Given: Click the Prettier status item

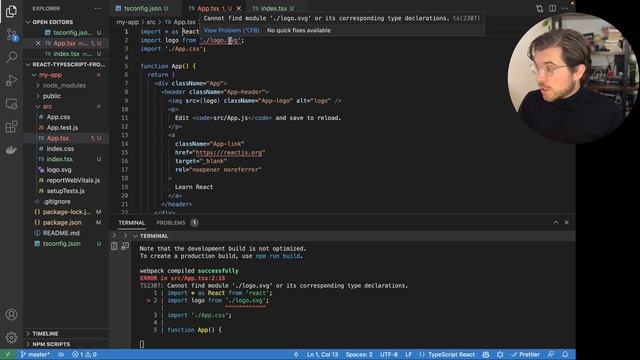Looking at the screenshot, I should 525,354.
